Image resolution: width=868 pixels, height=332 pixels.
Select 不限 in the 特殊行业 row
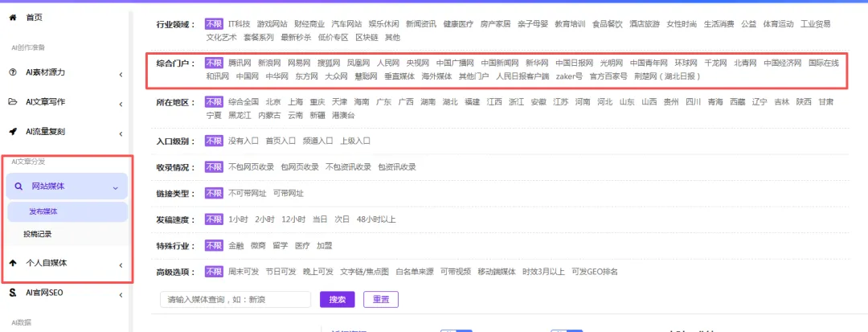click(214, 245)
